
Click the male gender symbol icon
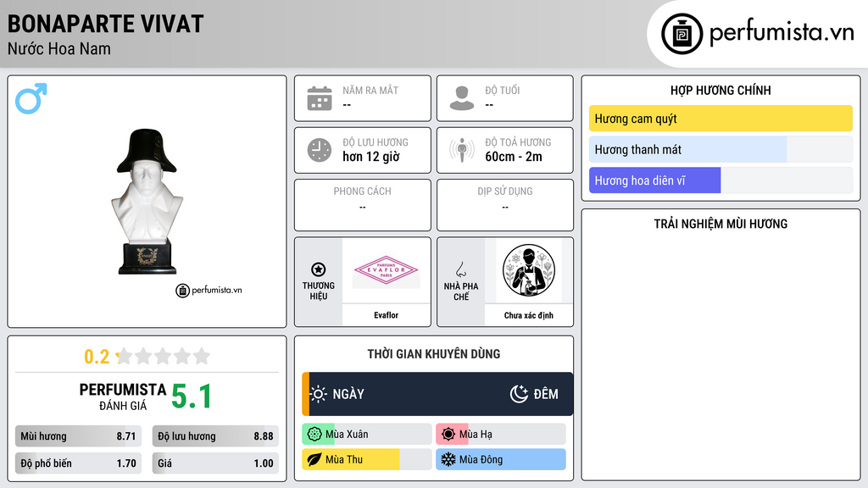tap(31, 98)
